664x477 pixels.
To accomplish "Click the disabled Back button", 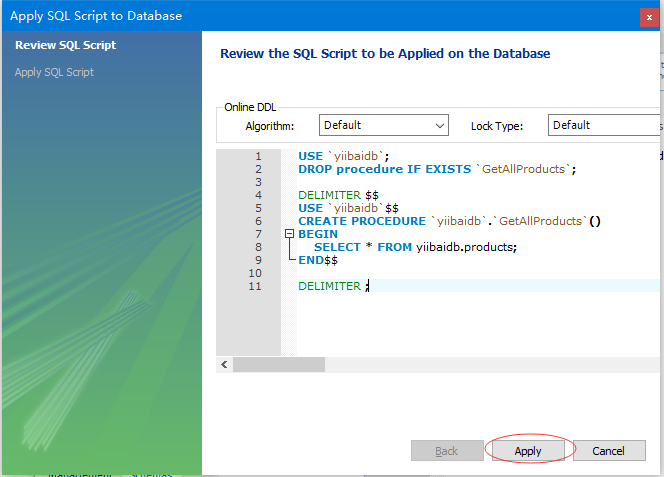I will coord(447,451).
